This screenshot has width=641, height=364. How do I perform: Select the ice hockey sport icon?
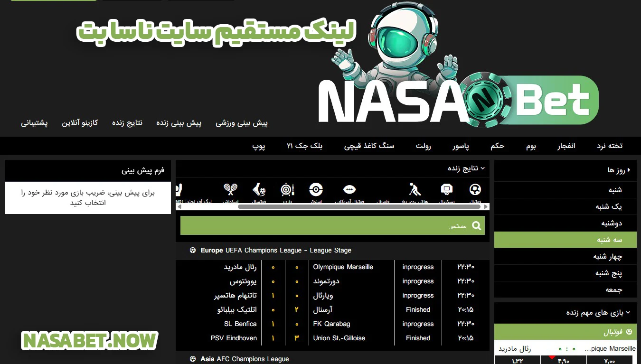pos(415,190)
